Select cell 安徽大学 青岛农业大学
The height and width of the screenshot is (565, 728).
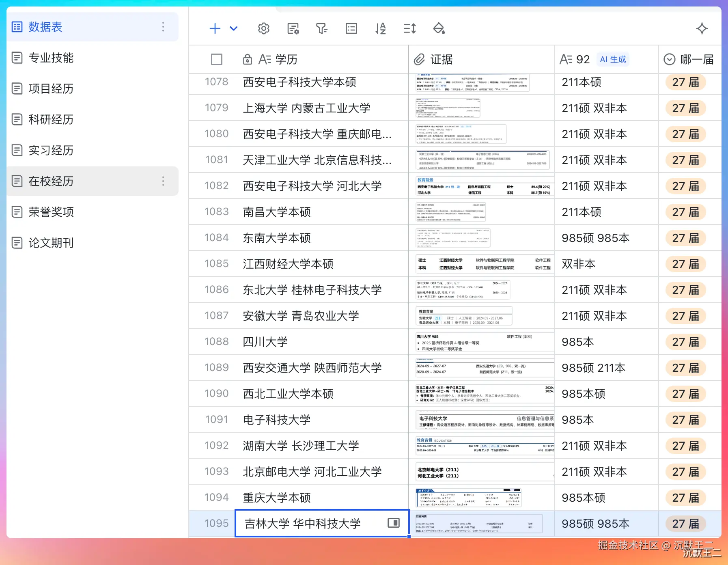coord(322,316)
